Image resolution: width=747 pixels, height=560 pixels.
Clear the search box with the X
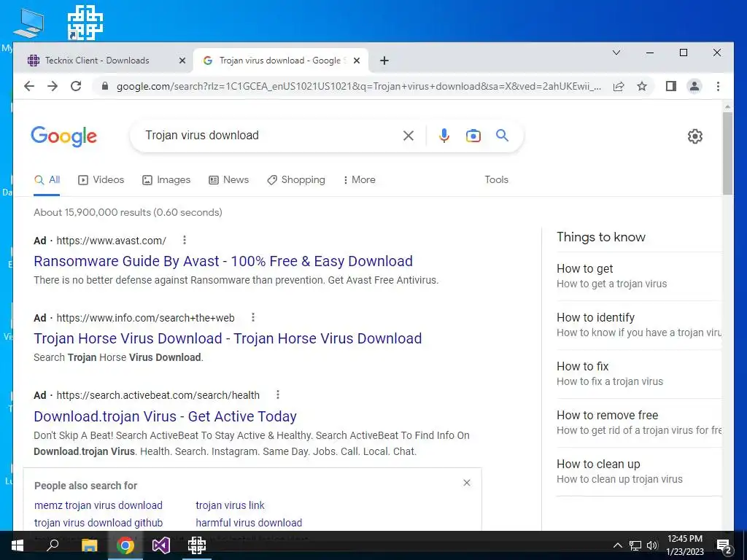[409, 136]
